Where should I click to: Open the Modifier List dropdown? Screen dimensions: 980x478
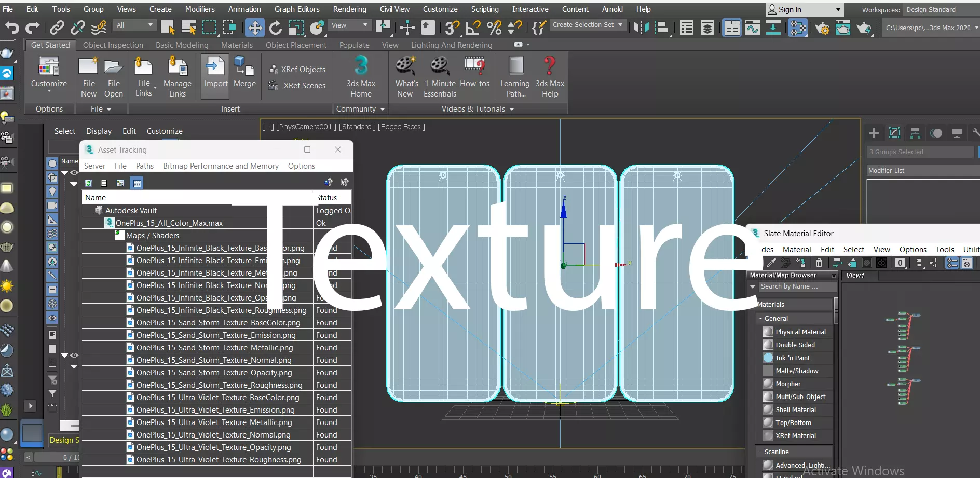coord(923,171)
